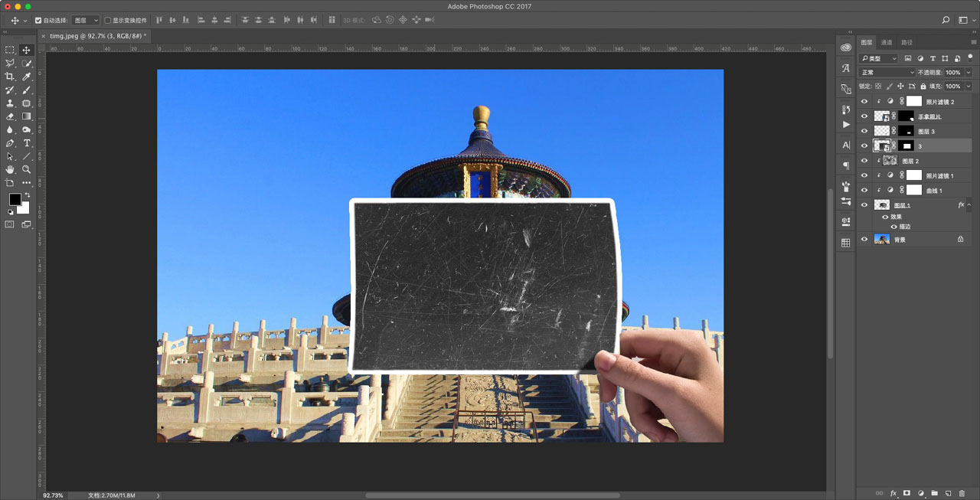Add layer mask icon at panel bottom
This screenshot has width=980, height=500.
pos(906,493)
